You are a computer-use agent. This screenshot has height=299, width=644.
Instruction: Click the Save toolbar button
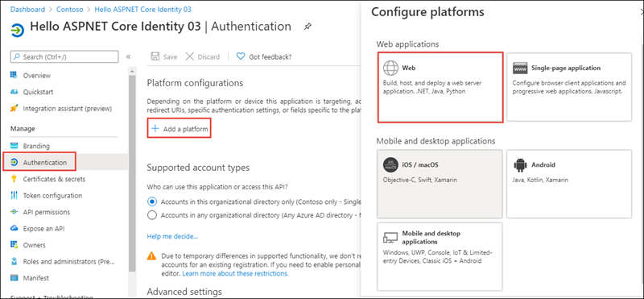pyautogui.click(x=164, y=56)
